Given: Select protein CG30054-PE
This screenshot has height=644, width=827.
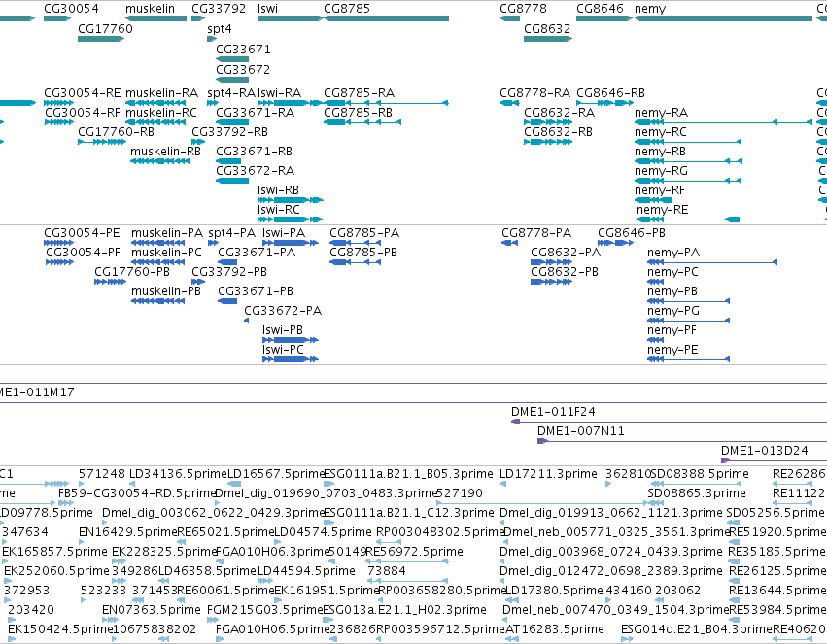Looking at the screenshot, I should click(x=58, y=243).
